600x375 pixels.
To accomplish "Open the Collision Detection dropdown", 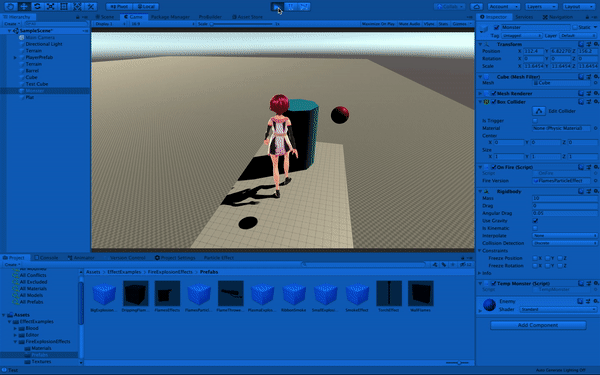I will point(565,243).
